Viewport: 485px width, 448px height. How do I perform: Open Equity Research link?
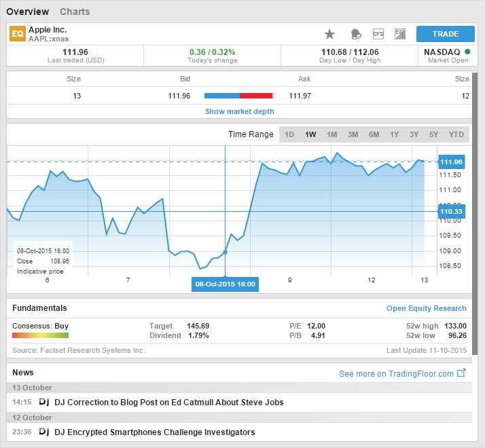click(426, 308)
